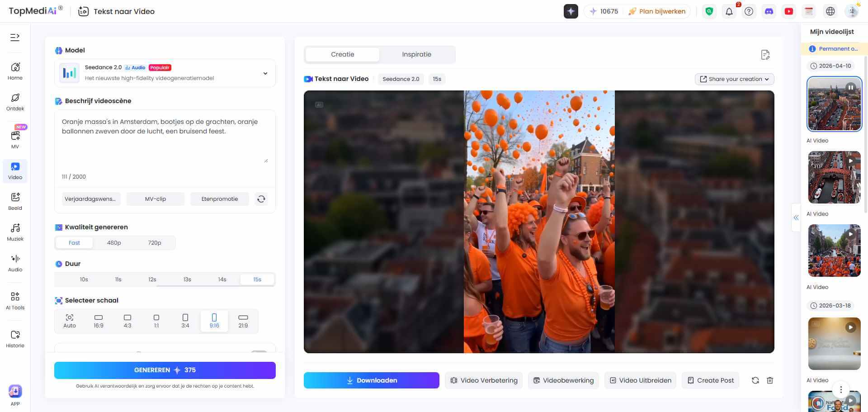Regenerate prompt suggestions with refresh icon
This screenshot has height=412, width=868.
pos(261,199)
